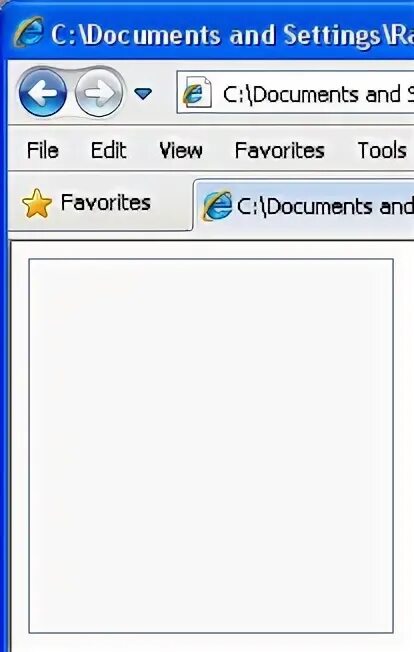This screenshot has height=652, width=414.
Task: Click the Internet Explorer icon on the tab
Action: 217,205
